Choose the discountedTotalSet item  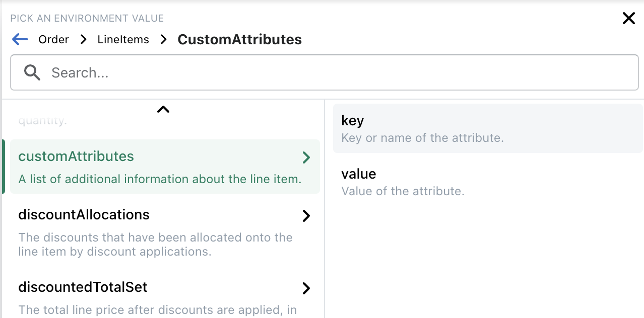point(83,287)
